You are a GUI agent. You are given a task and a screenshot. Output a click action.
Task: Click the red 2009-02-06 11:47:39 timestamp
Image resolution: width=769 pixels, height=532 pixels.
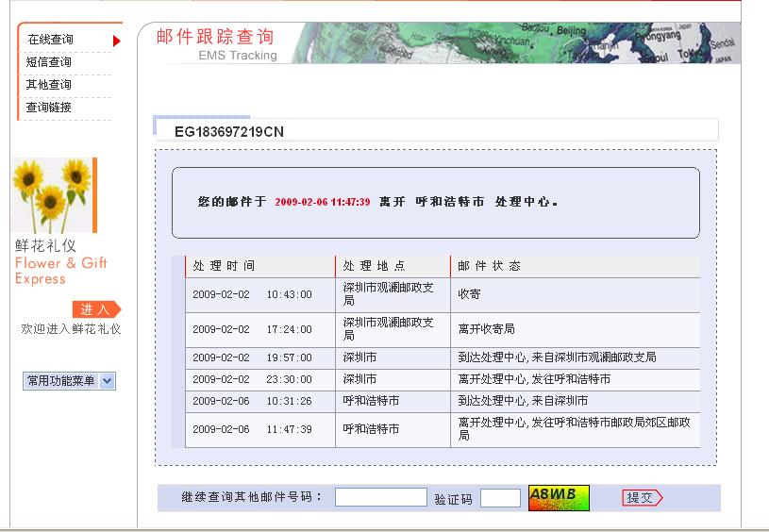(322, 202)
